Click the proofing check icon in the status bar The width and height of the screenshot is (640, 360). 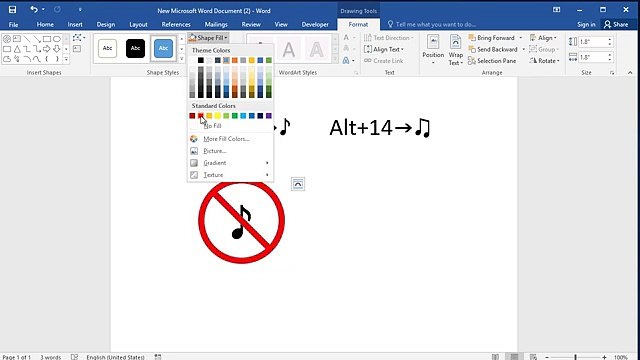point(74,357)
